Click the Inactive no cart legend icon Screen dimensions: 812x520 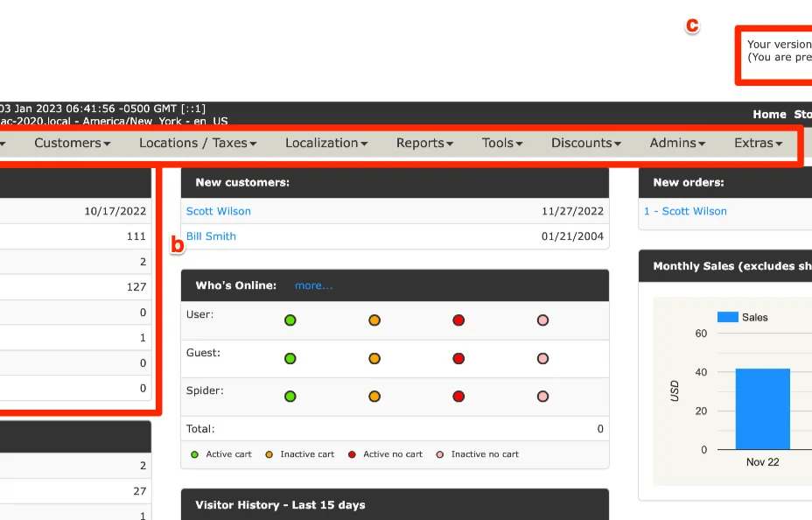(x=440, y=454)
